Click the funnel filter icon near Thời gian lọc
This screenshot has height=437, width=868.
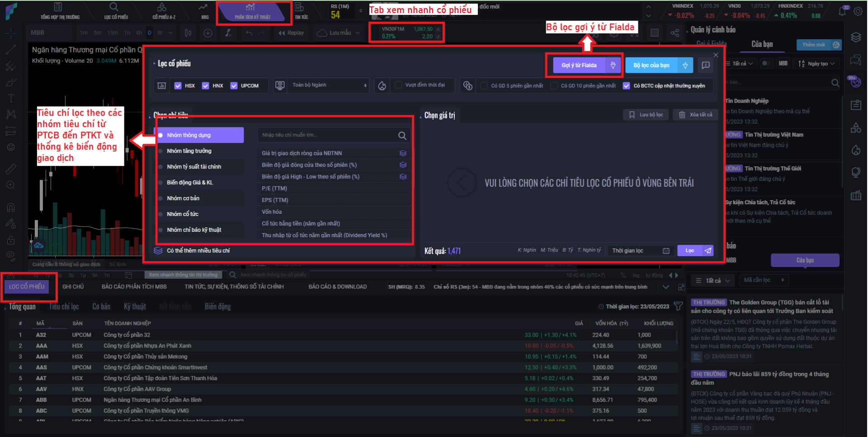tap(678, 306)
